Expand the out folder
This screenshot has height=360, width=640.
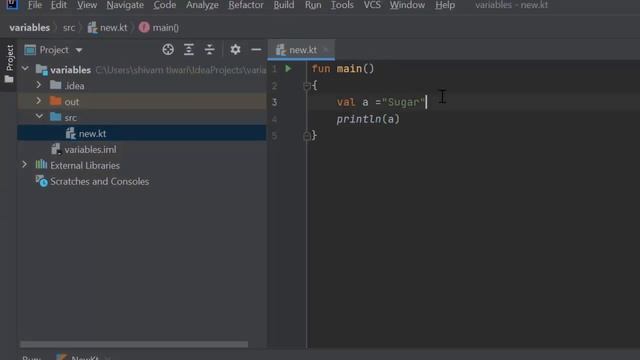39,100
